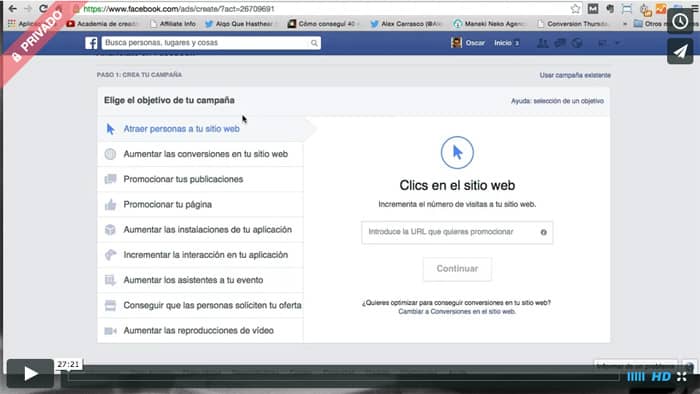
Task: Open notifications globe icon
Action: point(577,43)
